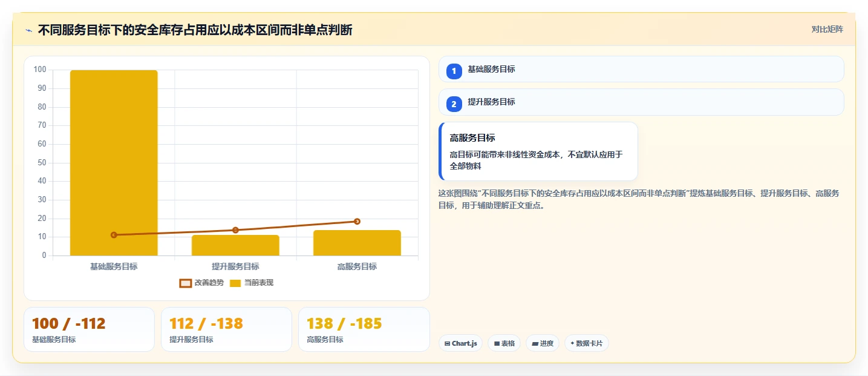
Task: Select the 112 / -138 data card
Action: 226,329
